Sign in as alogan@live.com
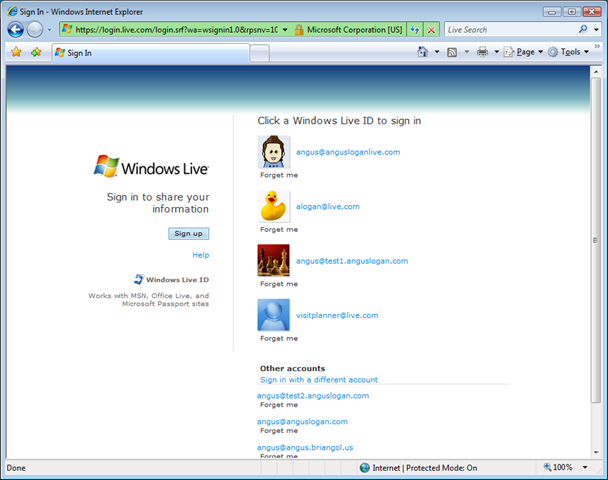608x480 pixels. (328, 206)
